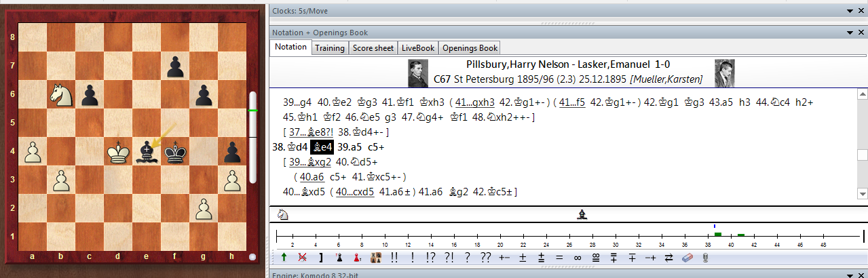This screenshot has width=868, height=278.
Task: Open the Notation + Openings Book pane menu arrow
Action: click(850, 33)
